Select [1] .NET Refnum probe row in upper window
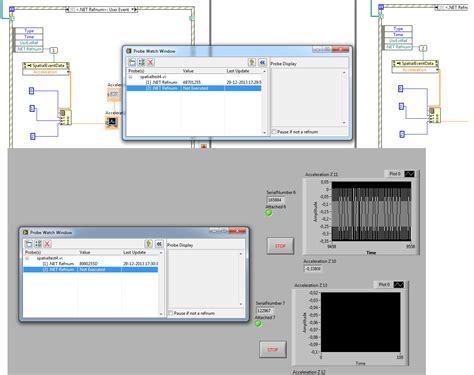474x375 pixels. pos(194,82)
